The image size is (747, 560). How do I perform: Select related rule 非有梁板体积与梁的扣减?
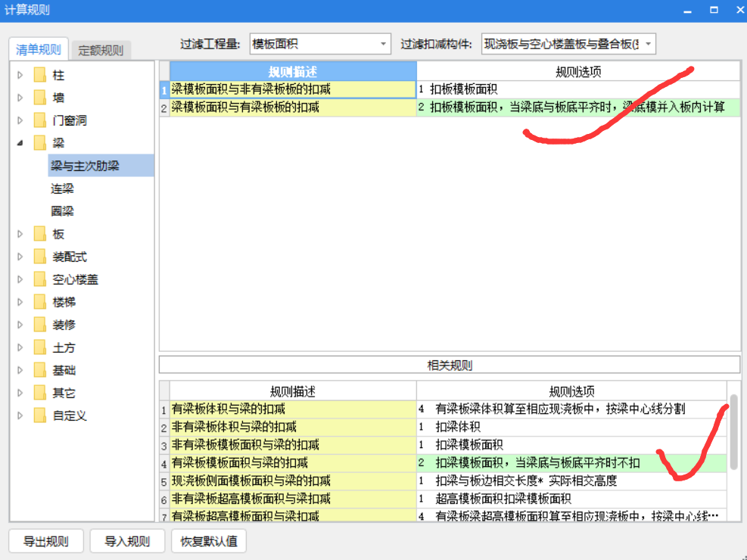pos(292,427)
